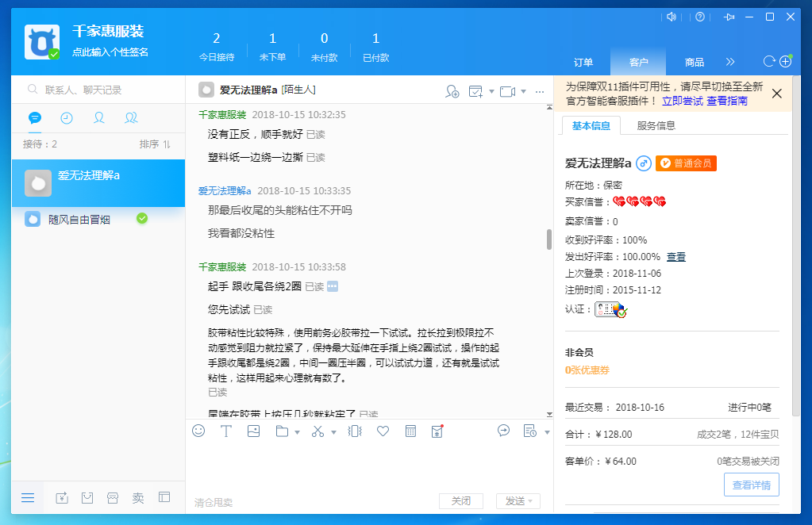Open the friends list tab
This screenshot has height=525, width=812.
coord(99,118)
